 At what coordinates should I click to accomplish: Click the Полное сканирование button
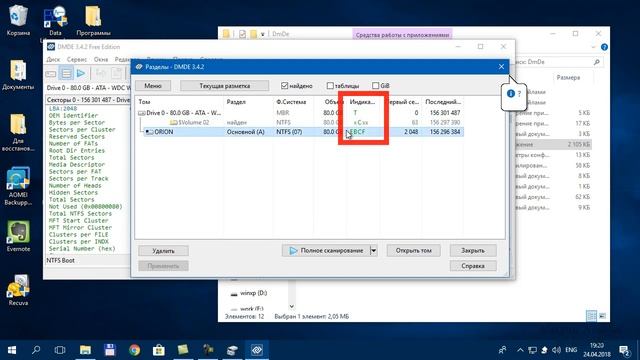pyautogui.click(x=326, y=250)
